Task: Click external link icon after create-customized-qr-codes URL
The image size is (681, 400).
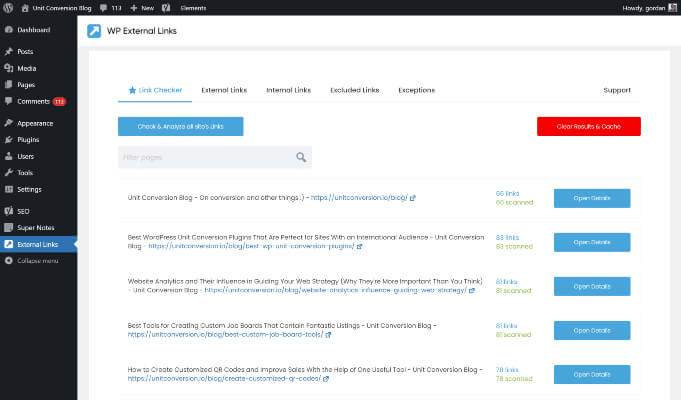Action: click(326, 379)
